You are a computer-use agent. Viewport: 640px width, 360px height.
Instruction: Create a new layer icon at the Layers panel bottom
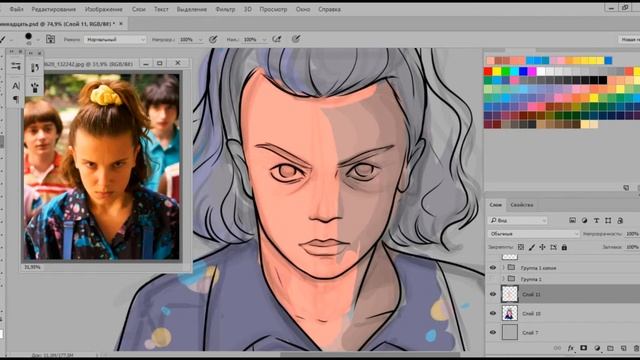click(x=623, y=348)
